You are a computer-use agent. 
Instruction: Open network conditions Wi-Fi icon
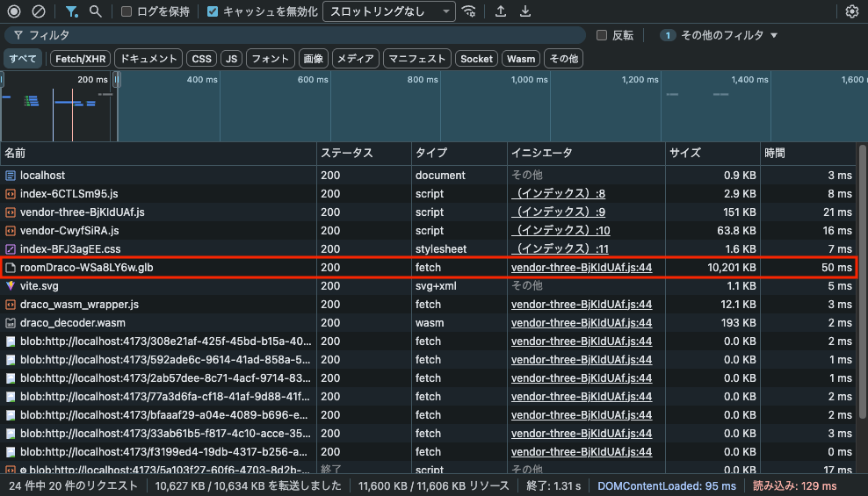point(470,11)
